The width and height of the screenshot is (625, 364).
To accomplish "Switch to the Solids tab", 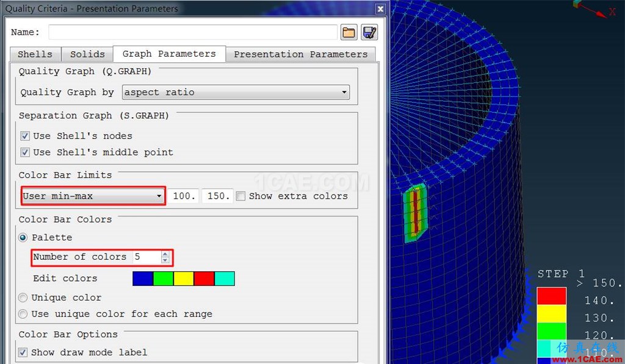I will pyautogui.click(x=87, y=54).
